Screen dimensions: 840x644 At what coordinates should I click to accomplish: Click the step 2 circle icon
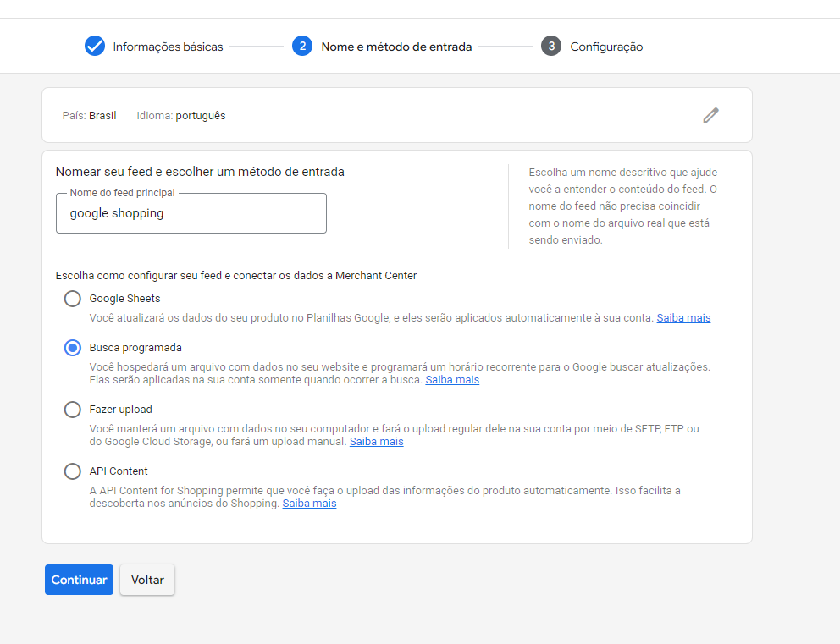[x=302, y=46]
